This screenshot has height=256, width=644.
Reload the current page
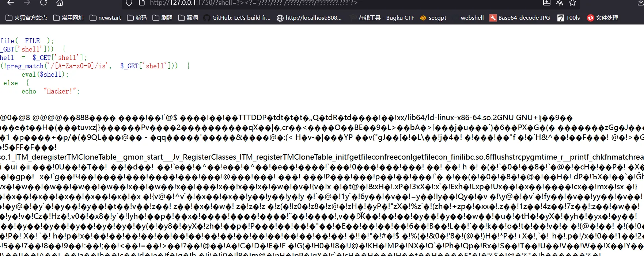(43, 3)
